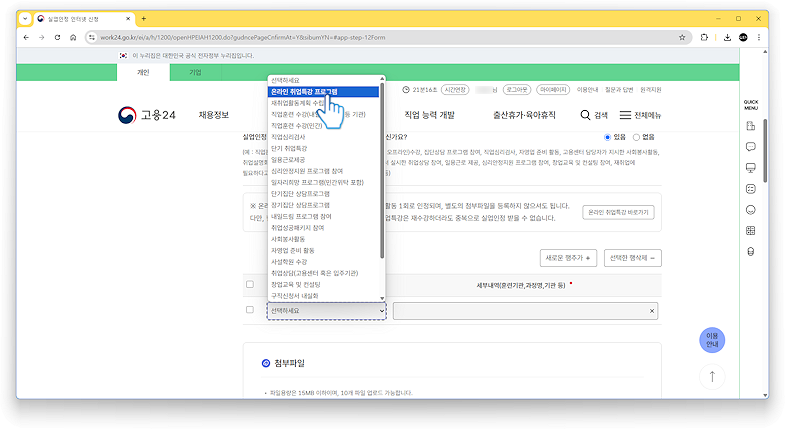Pick 선택하세요 placeholder at top of list
Viewport: 785px width, 429px height.
point(323,81)
